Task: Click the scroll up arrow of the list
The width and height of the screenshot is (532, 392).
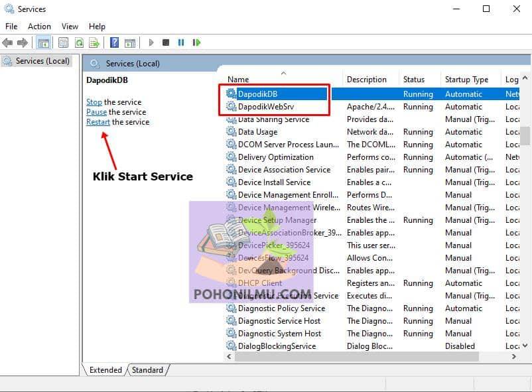Action: (525, 78)
